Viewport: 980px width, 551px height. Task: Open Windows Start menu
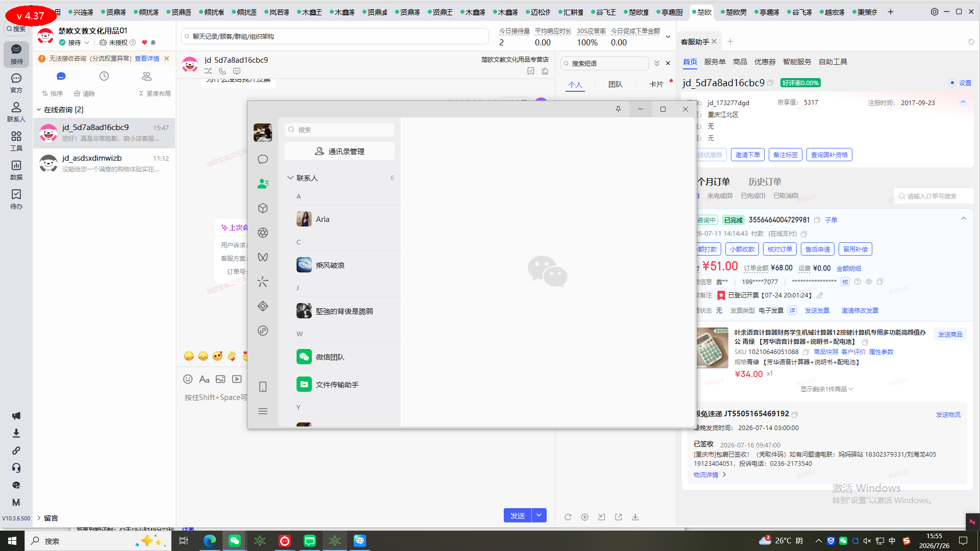[x=12, y=541]
